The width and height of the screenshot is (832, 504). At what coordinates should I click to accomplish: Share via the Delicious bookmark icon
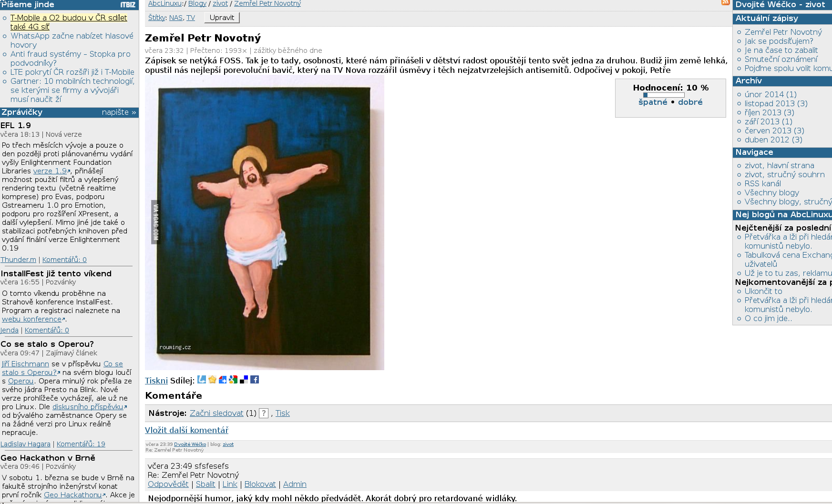tap(244, 380)
